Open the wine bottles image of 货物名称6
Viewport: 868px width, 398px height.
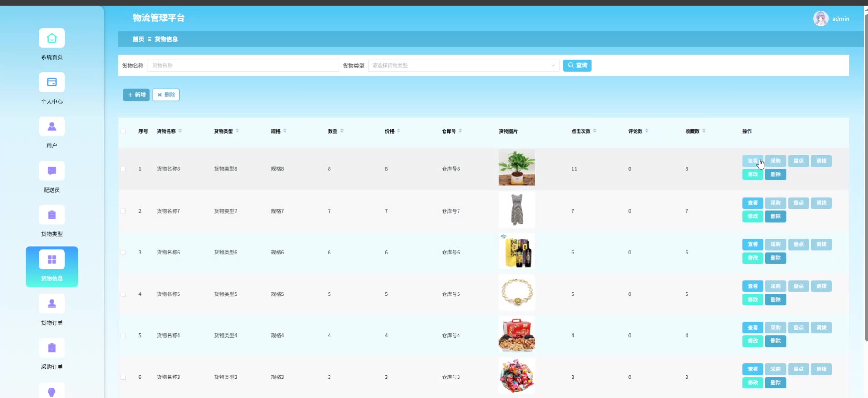[517, 251]
